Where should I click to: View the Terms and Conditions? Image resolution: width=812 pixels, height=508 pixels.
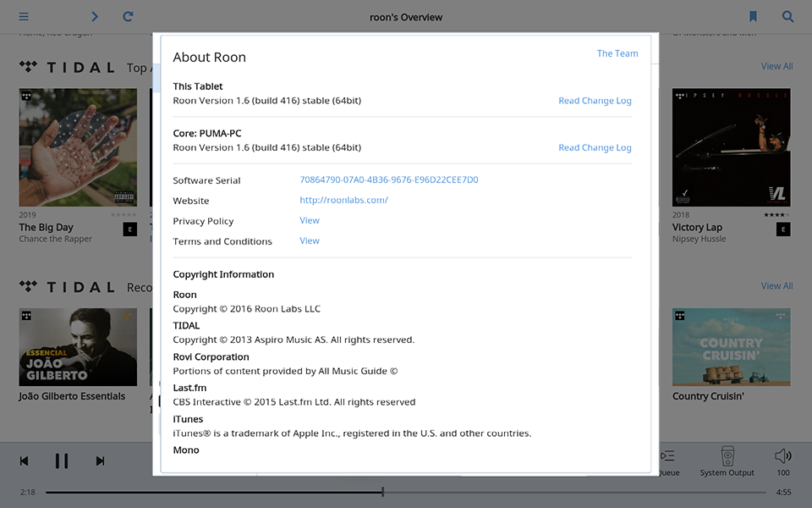click(x=310, y=240)
